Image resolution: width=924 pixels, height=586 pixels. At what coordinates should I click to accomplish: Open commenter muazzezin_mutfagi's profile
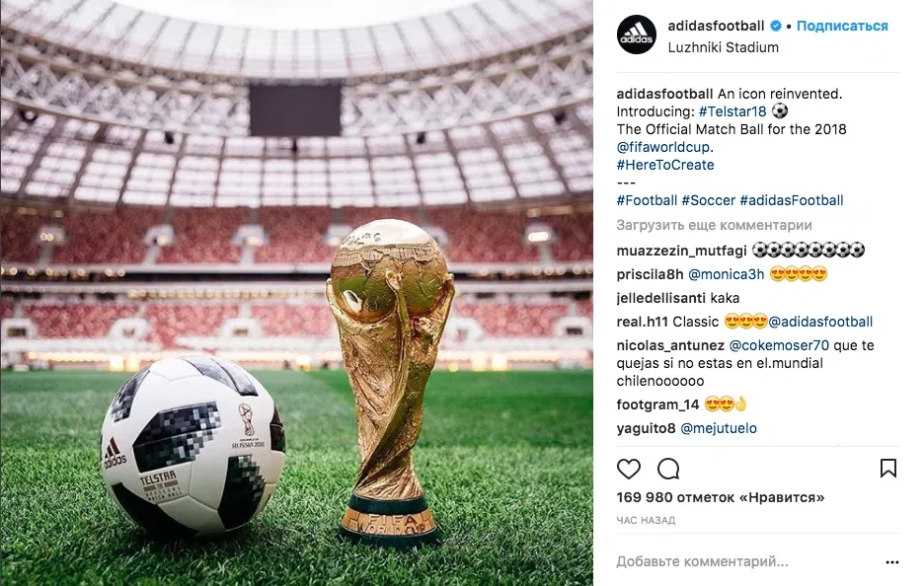(681, 250)
